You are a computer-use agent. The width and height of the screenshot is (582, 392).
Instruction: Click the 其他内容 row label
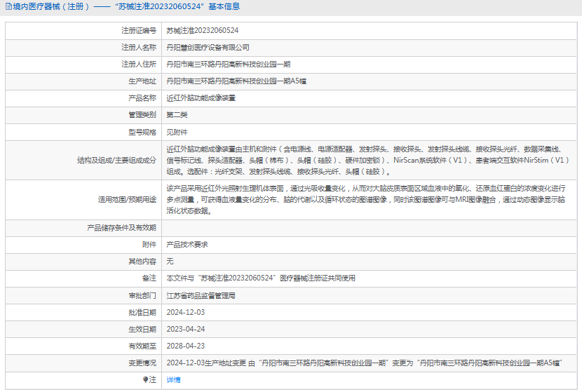tap(142, 262)
